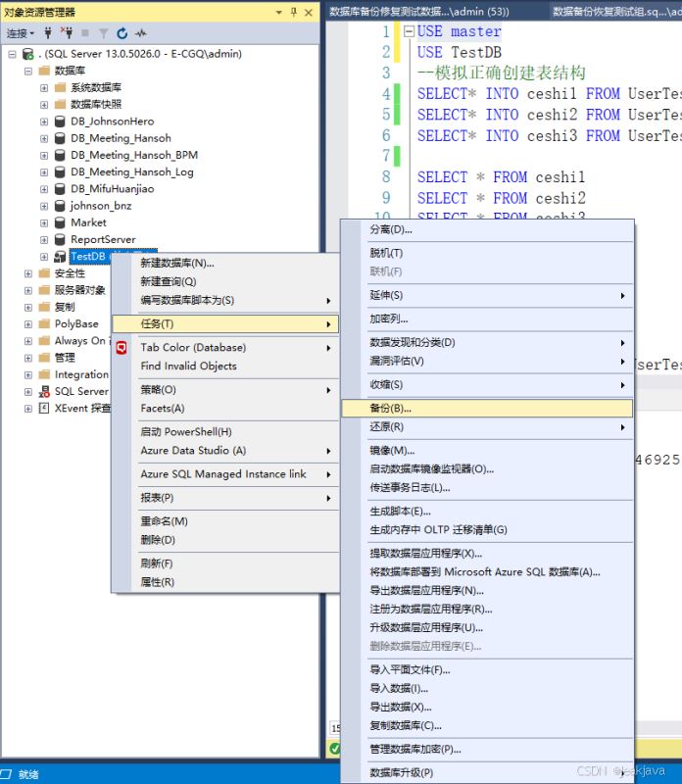Expand the ReportServer database node
The image size is (682, 784).
(44, 240)
